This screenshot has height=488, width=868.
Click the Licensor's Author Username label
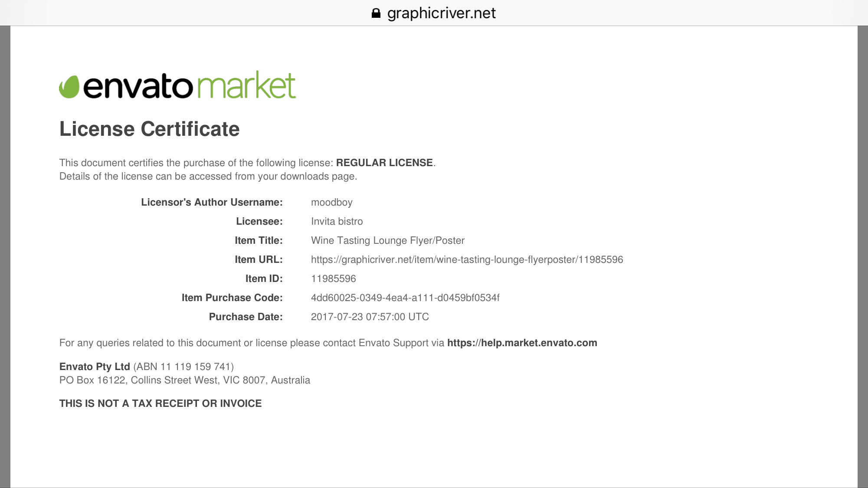coord(211,202)
